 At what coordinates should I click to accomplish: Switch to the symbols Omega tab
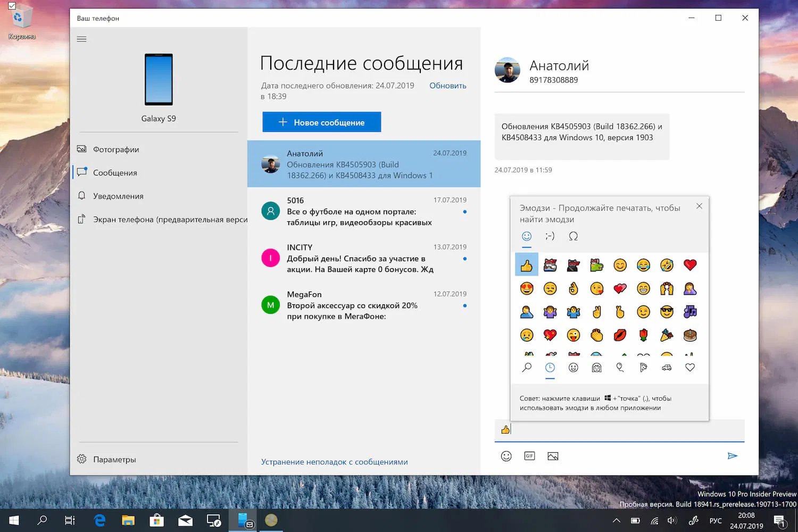click(573, 236)
